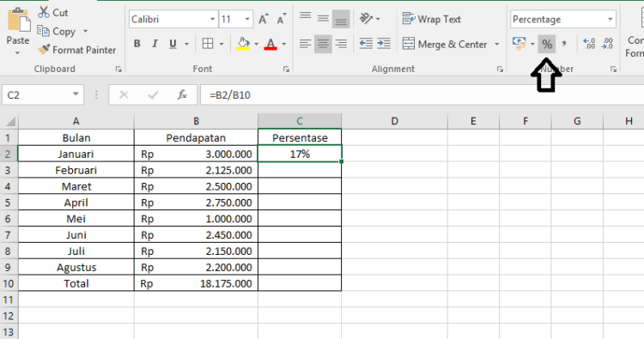Select the Pendapatan header cell
The image size is (644, 339).
pyautogui.click(x=196, y=137)
